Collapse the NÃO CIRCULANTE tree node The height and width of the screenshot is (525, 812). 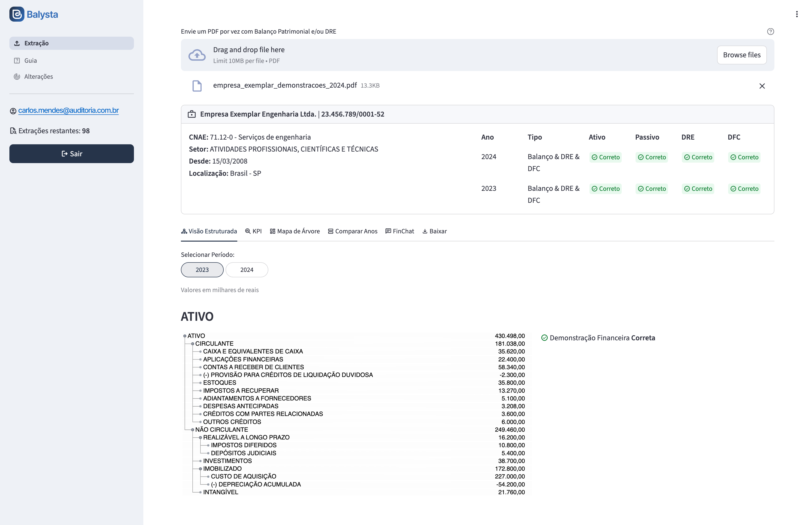pos(192,430)
